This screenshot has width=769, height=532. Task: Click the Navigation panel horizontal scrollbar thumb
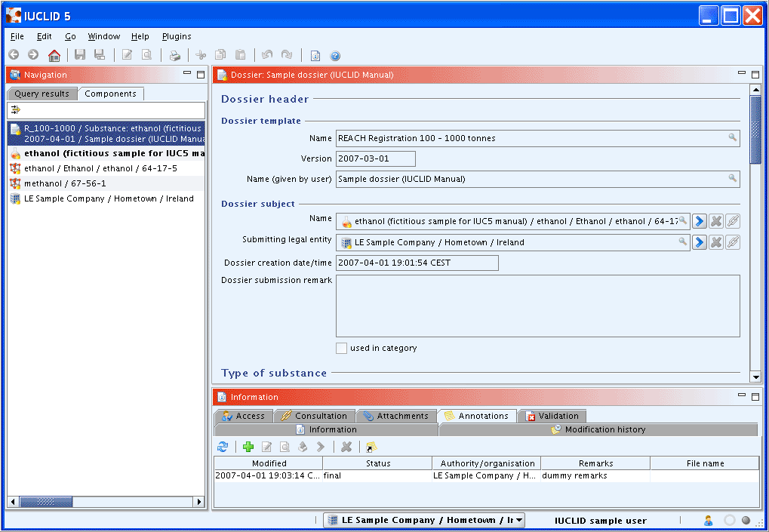coord(46,502)
